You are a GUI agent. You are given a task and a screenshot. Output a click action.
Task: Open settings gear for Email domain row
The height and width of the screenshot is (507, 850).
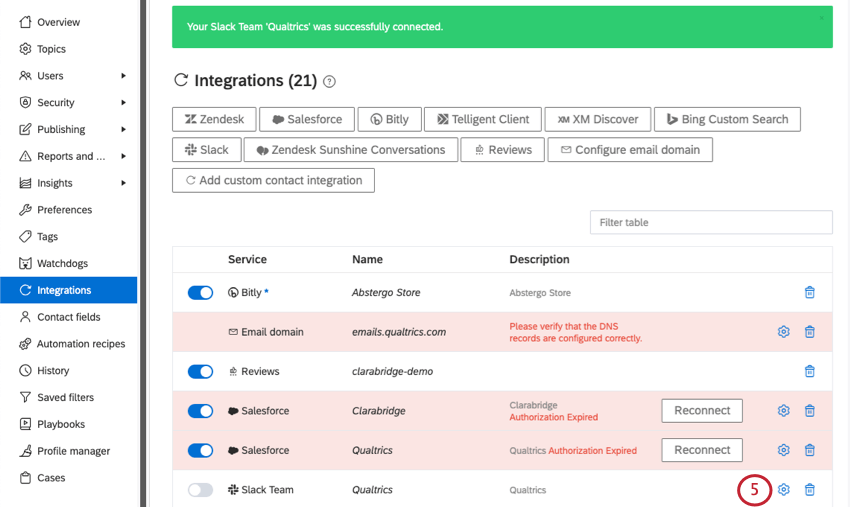[783, 331]
